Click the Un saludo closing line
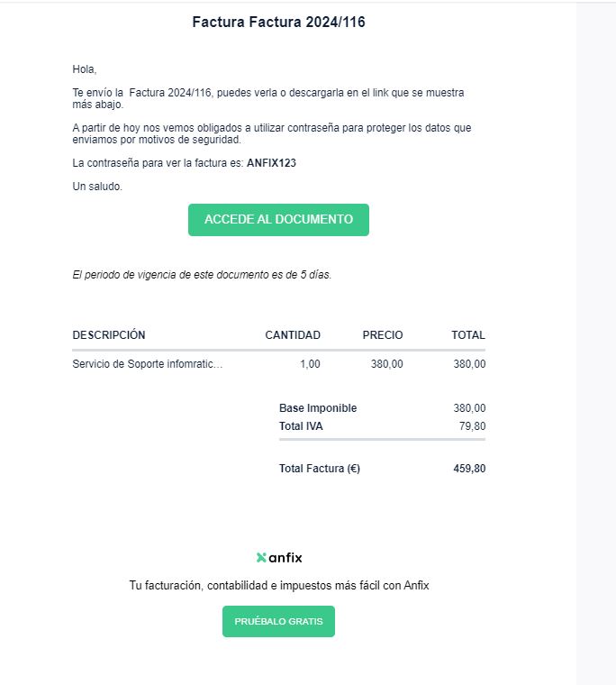The image size is (616, 685). (x=97, y=187)
